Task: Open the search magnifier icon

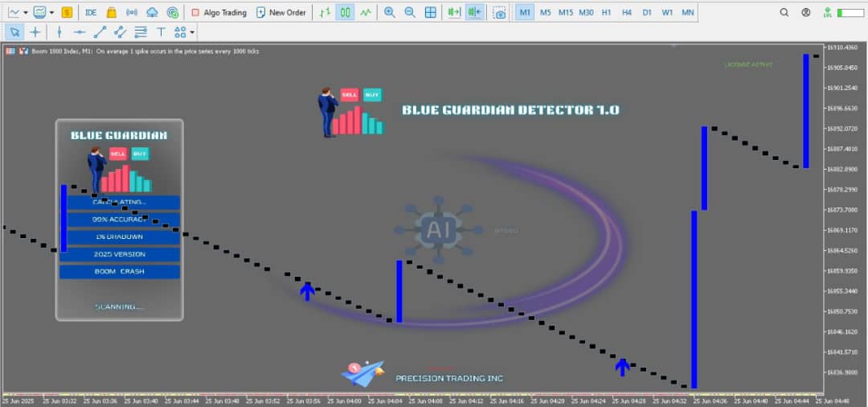Action: (x=784, y=12)
